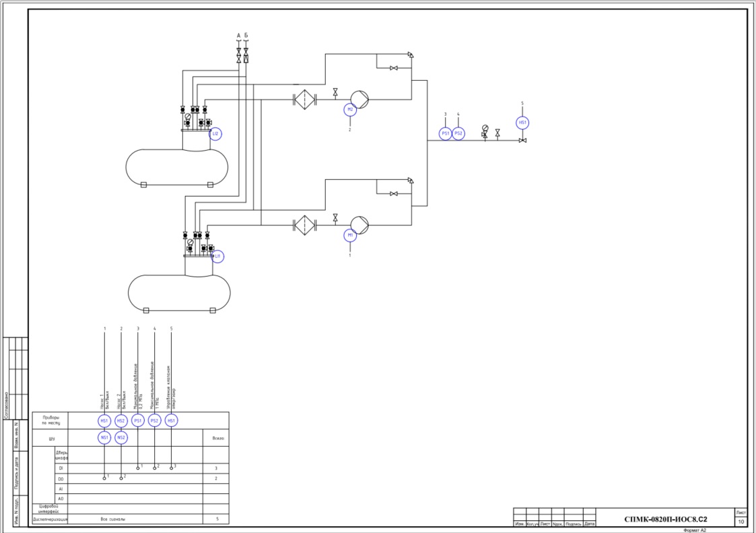Select total value 5 in Диспетчеризация row
756x533 pixels.
point(217,519)
